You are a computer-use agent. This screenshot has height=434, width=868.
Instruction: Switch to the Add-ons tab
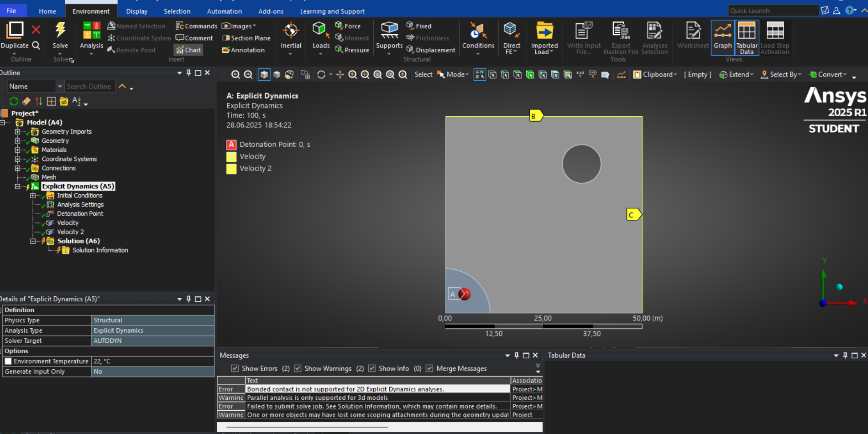point(271,11)
